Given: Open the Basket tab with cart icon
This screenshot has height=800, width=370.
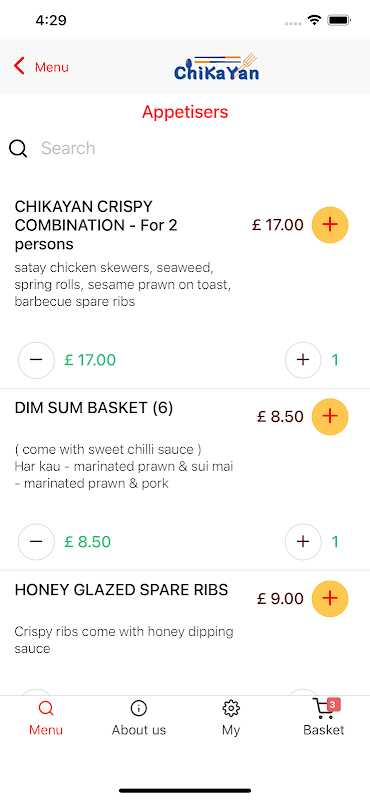Looking at the screenshot, I should click(x=324, y=718).
